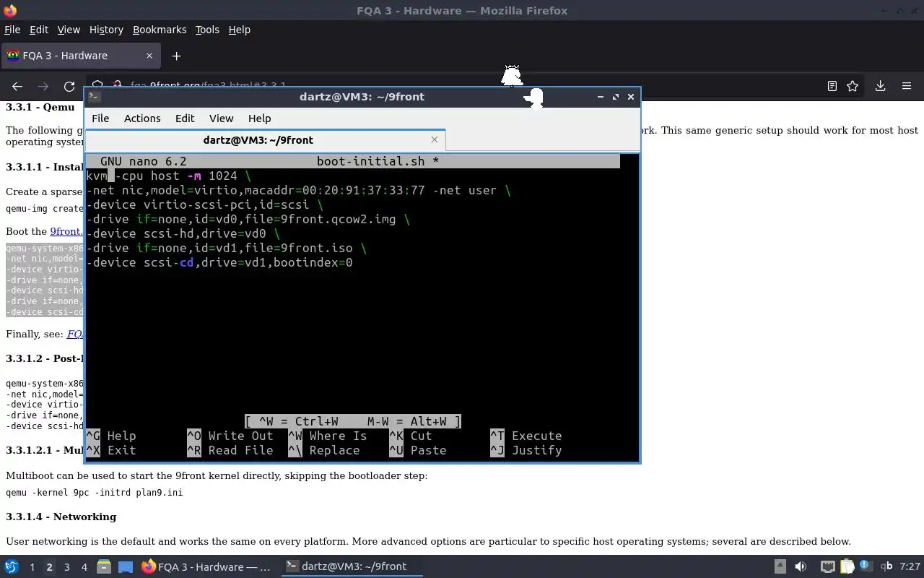924x578 pixels.
Task: Reload the page in Firefox
Action: (69, 86)
